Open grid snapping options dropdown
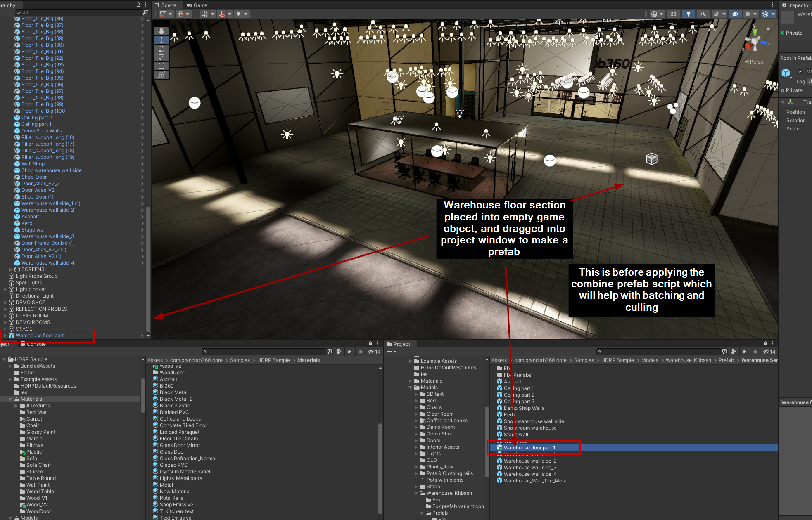 230,14
